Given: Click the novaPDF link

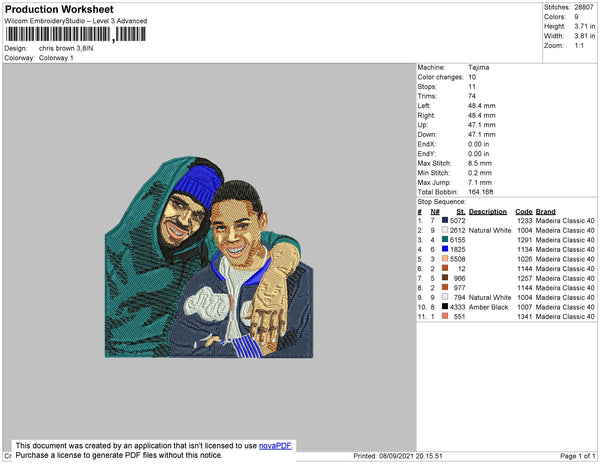Looking at the screenshot, I should pyautogui.click(x=275, y=446).
